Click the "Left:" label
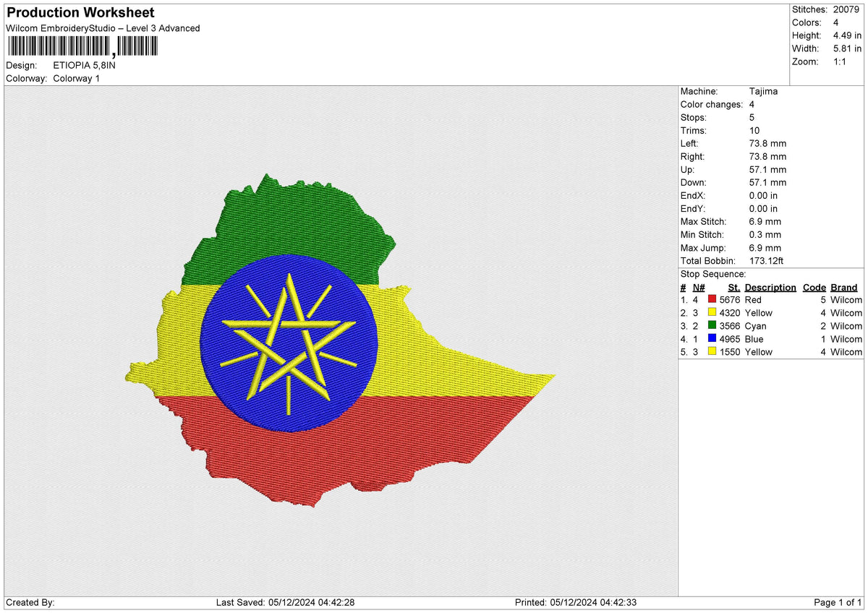The height and width of the screenshot is (613, 868). (x=690, y=143)
